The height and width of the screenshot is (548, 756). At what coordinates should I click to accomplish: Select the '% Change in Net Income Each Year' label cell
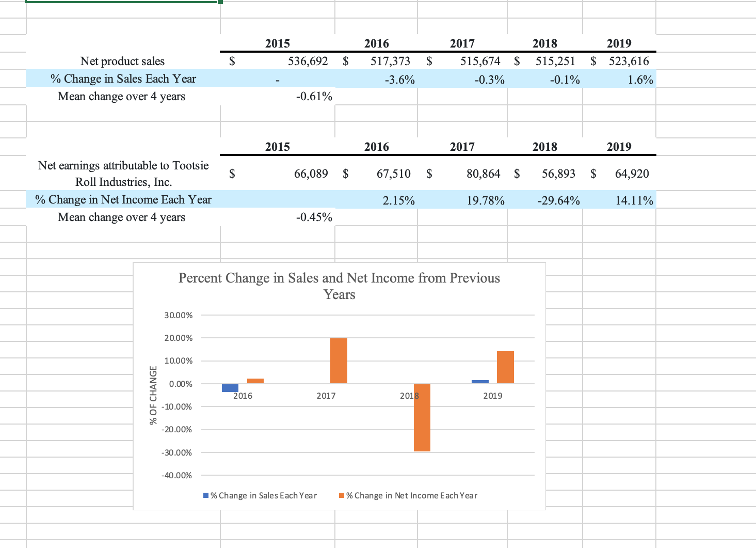[x=123, y=199]
